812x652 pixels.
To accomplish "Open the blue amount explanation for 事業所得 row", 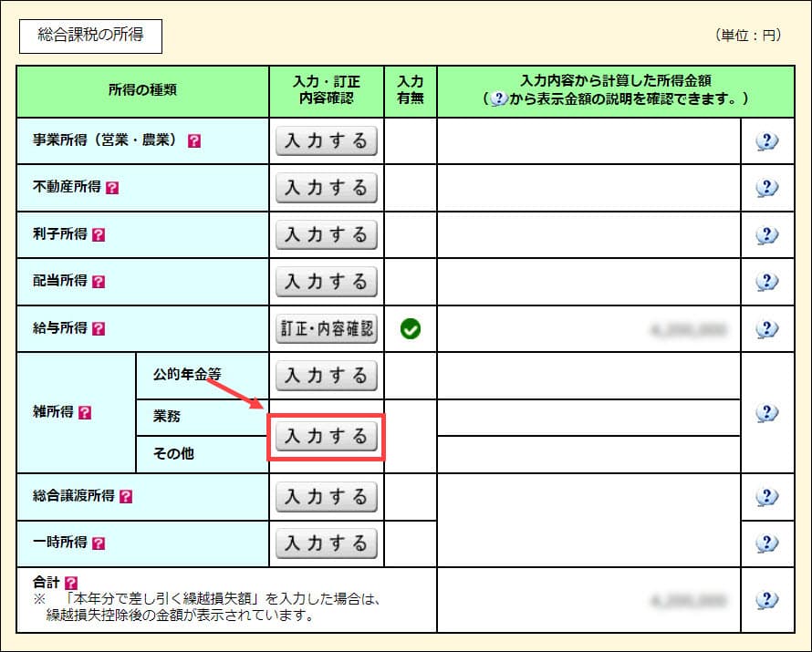I will [767, 141].
